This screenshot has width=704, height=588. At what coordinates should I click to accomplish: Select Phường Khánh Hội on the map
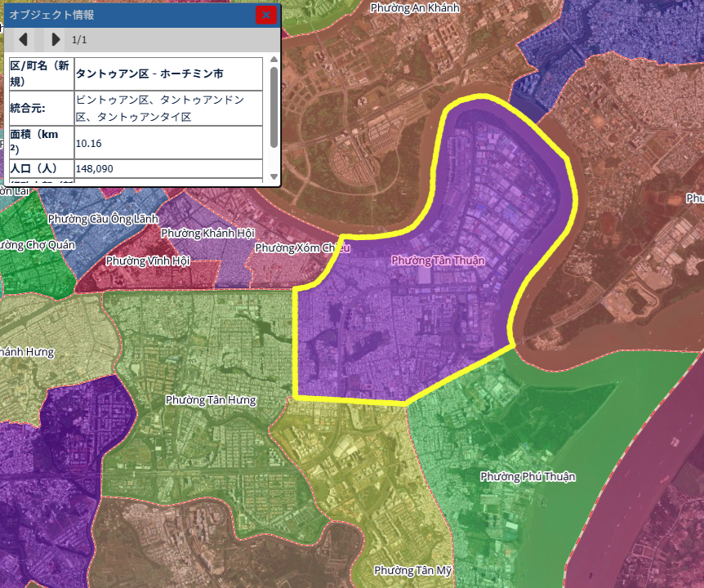(207, 234)
